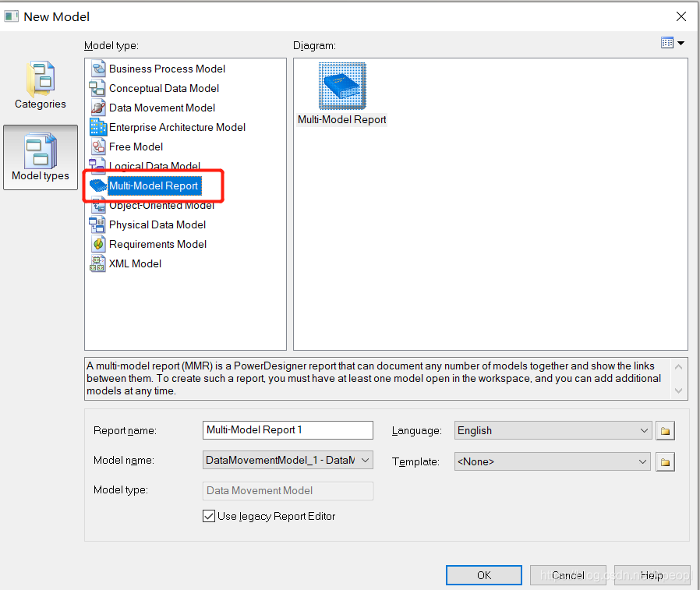Toggle Use legacy Report Editor checkbox
The width and height of the screenshot is (700, 590).
coord(208,516)
